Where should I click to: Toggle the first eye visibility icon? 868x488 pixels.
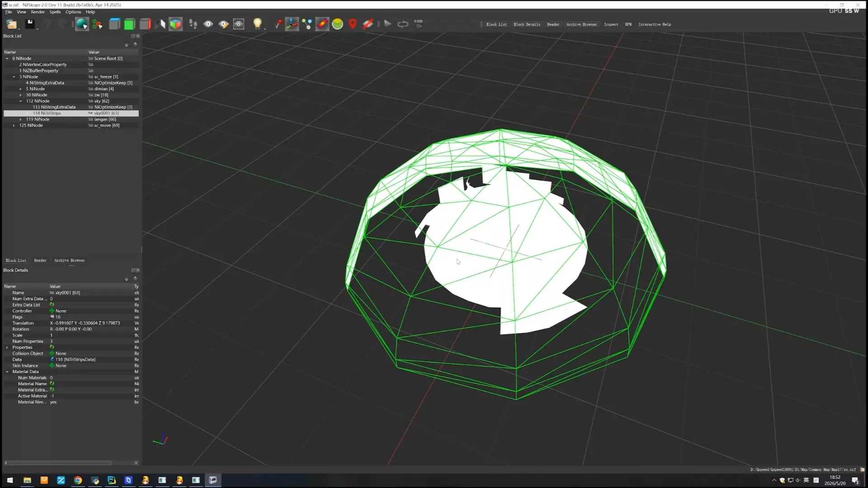click(208, 24)
